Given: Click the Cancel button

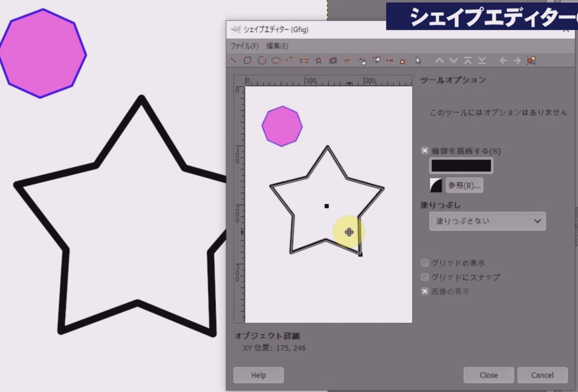Looking at the screenshot, I should tap(542, 375).
